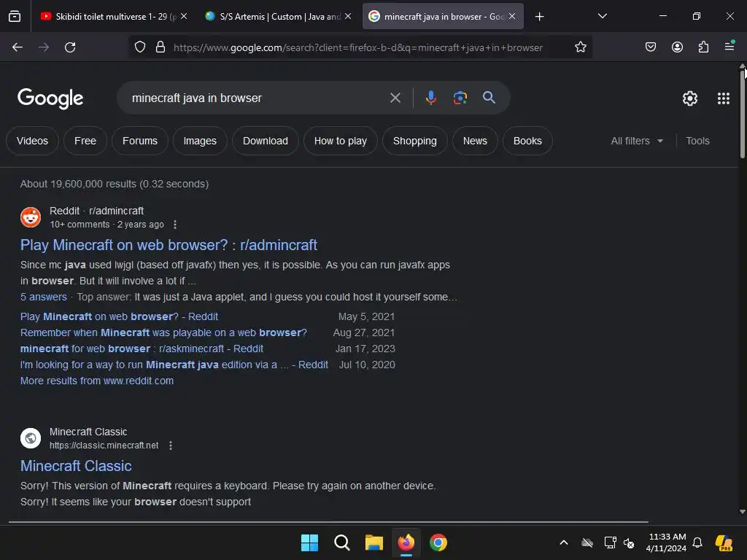Open Play Minecraft on web browser? - Reddit sublink
The image size is (747, 560).
pyautogui.click(x=119, y=316)
